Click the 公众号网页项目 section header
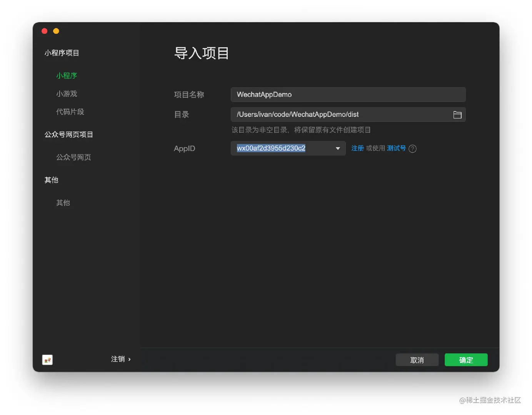This screenshot has width=532, height=415. (x=68, y=134)
